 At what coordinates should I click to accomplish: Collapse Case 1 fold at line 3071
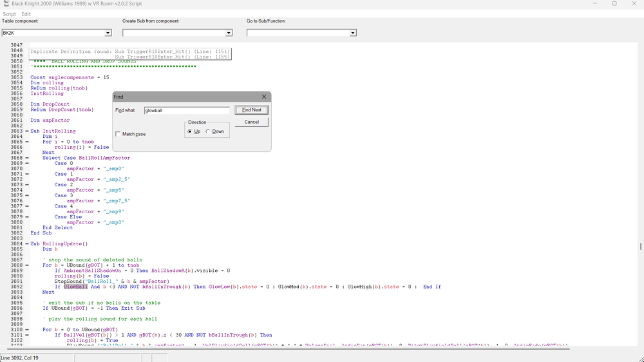(x=27, y=174)
